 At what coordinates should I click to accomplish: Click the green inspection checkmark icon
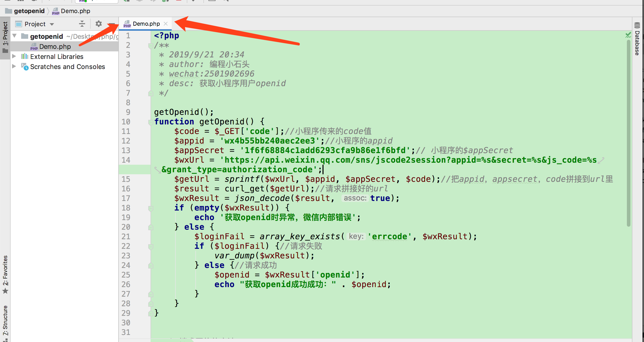tap(628, 35)
